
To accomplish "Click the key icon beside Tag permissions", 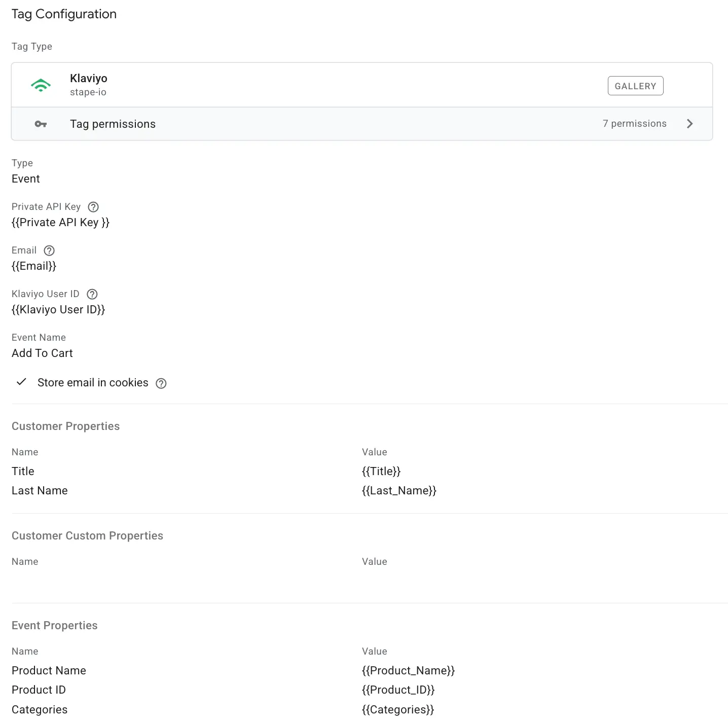I will click(41, 124).
